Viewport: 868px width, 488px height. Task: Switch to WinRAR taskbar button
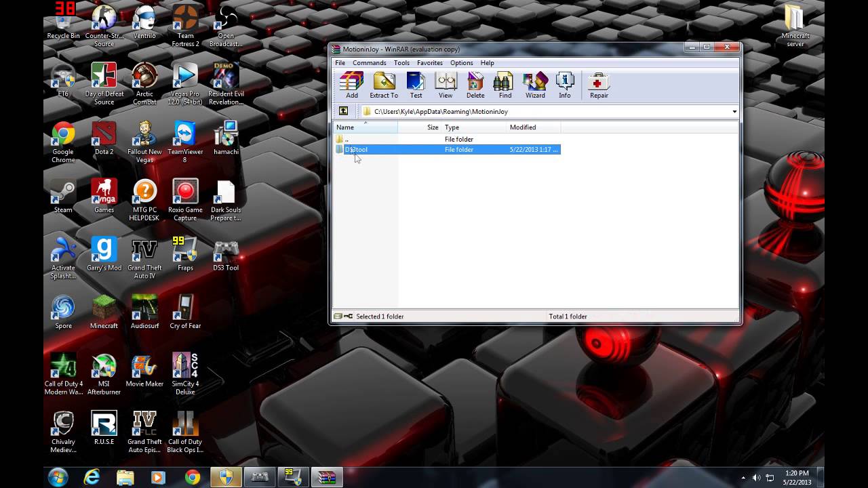[x=327, y=477]
